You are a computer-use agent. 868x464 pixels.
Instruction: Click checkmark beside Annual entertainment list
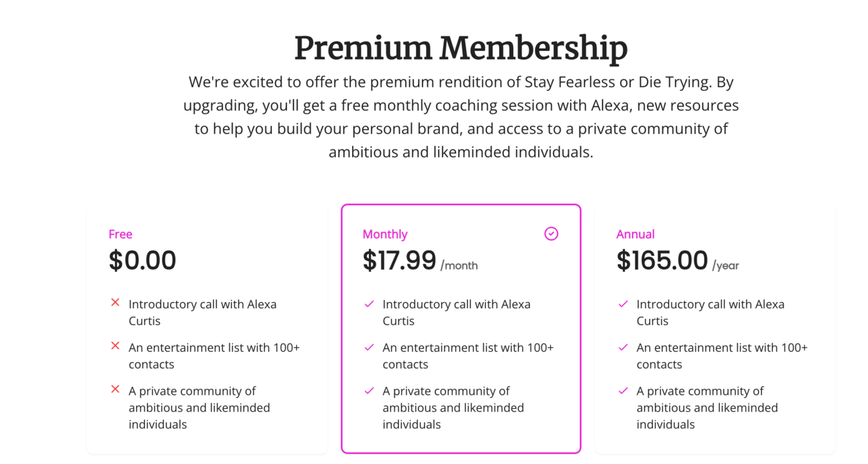[x=623, y=347]
